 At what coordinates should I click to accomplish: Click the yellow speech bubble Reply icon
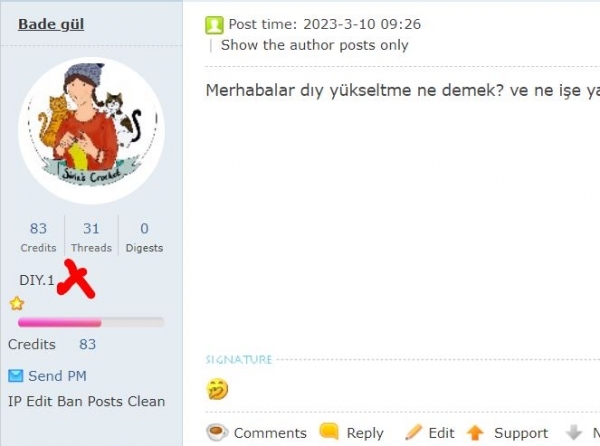tap(329, 431)
